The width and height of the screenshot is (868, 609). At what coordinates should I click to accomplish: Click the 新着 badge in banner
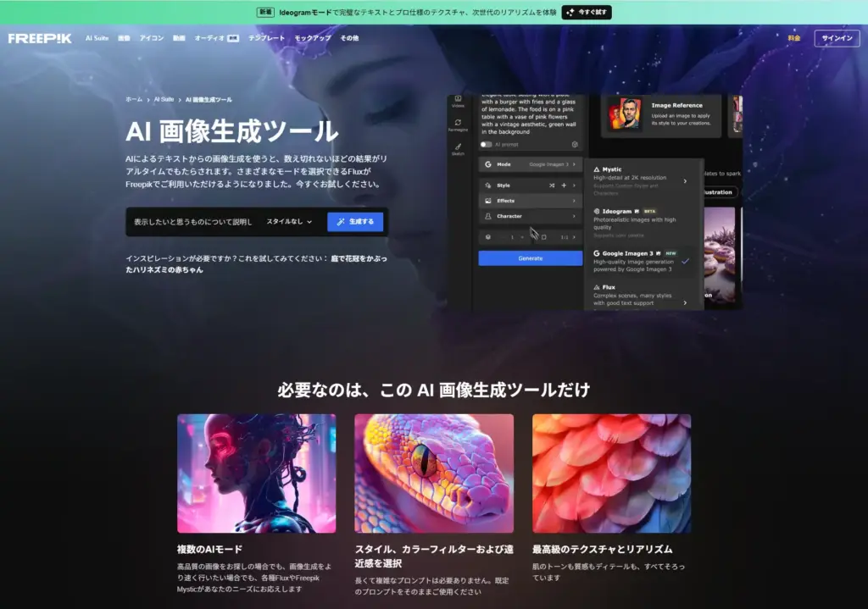pos(265,12)
